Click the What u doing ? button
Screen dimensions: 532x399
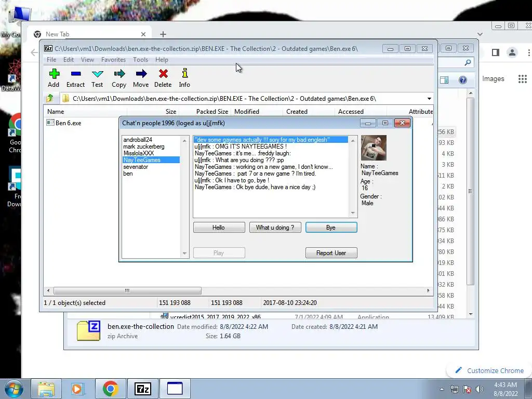[x=275, y=228]
